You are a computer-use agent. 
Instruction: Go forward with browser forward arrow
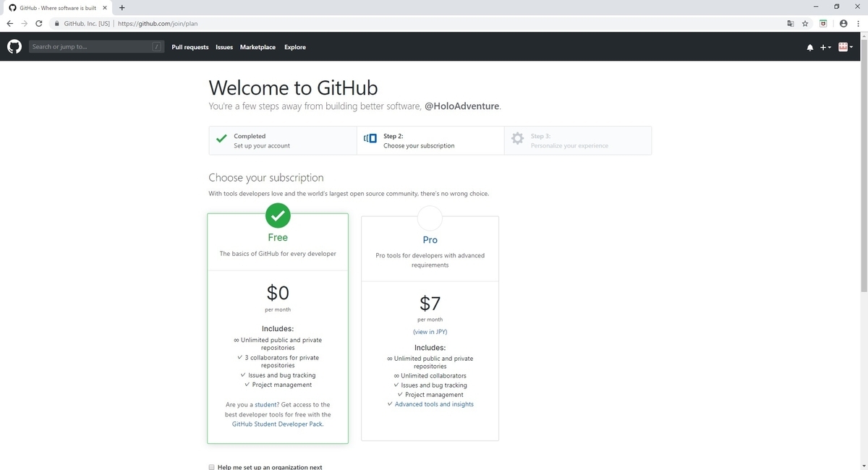(24, 23)
